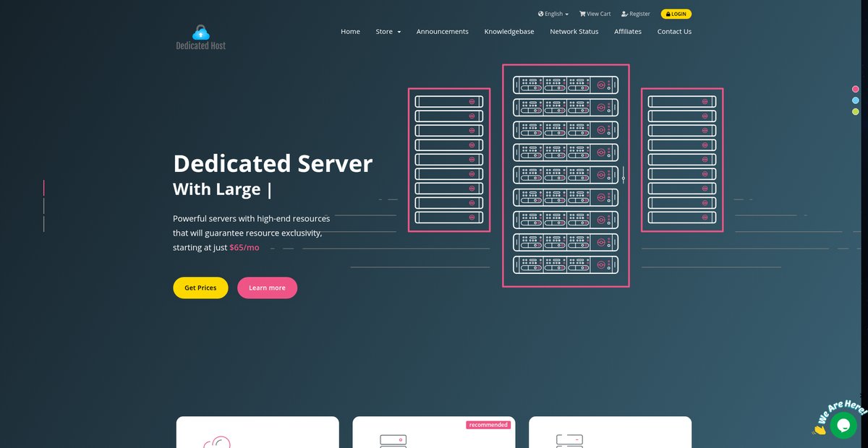Select the blue color theme dot
This screenshot has height=448, width=868.
click(856, 100)
